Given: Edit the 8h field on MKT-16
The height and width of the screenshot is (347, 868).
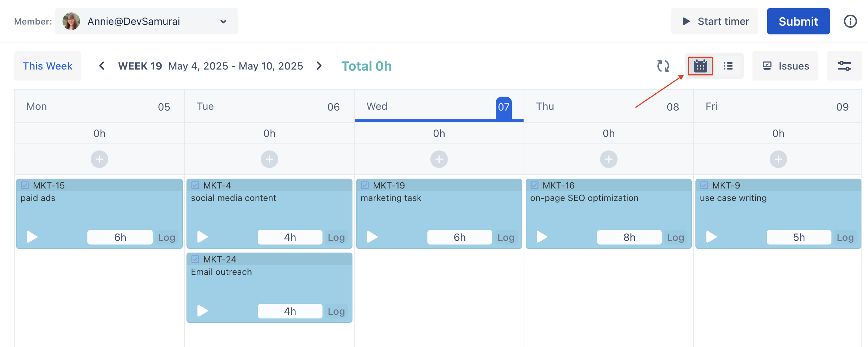Looking at the screenshot, I should click(629, 237).
